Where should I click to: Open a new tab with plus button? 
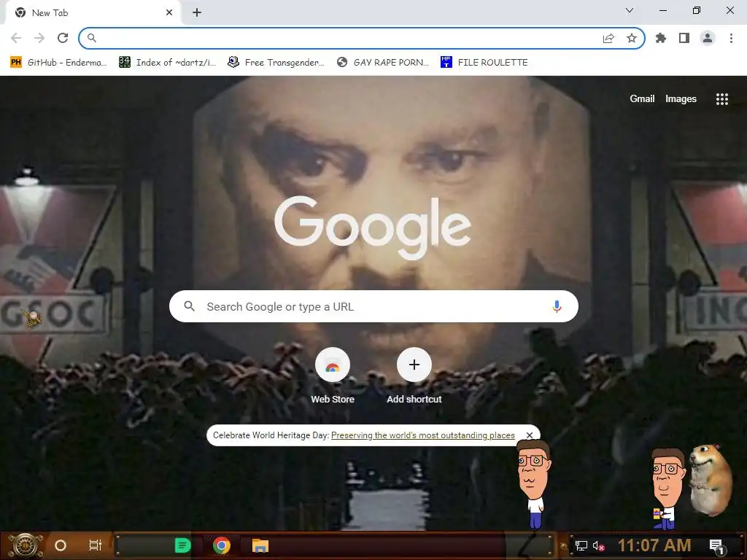(197, 12)
